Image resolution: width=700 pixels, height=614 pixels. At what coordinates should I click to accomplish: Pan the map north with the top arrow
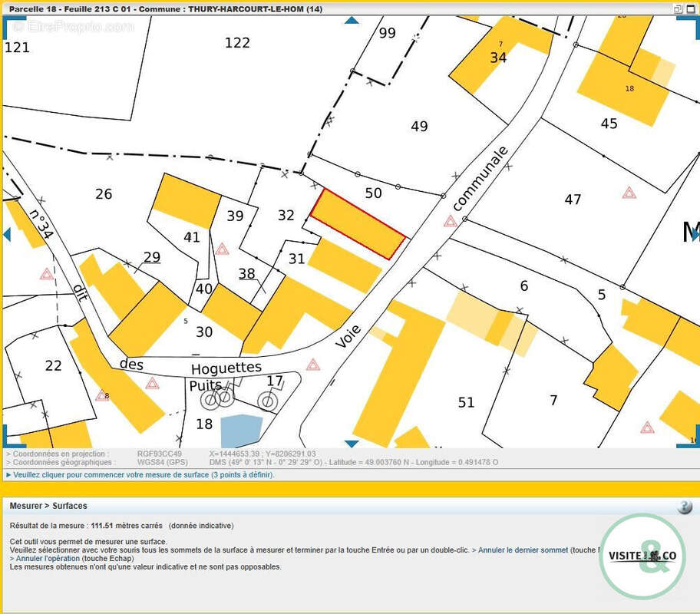tap(352, 20)
